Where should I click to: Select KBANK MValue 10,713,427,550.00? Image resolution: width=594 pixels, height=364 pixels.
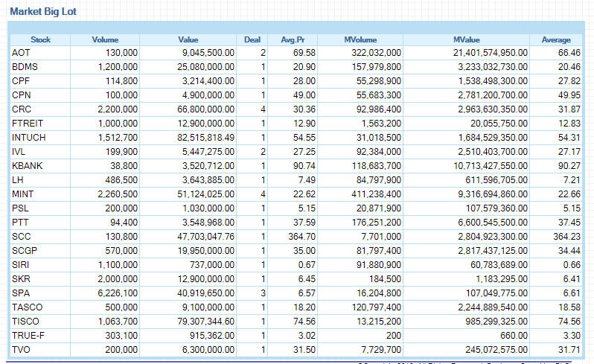[x=491, y=166]
